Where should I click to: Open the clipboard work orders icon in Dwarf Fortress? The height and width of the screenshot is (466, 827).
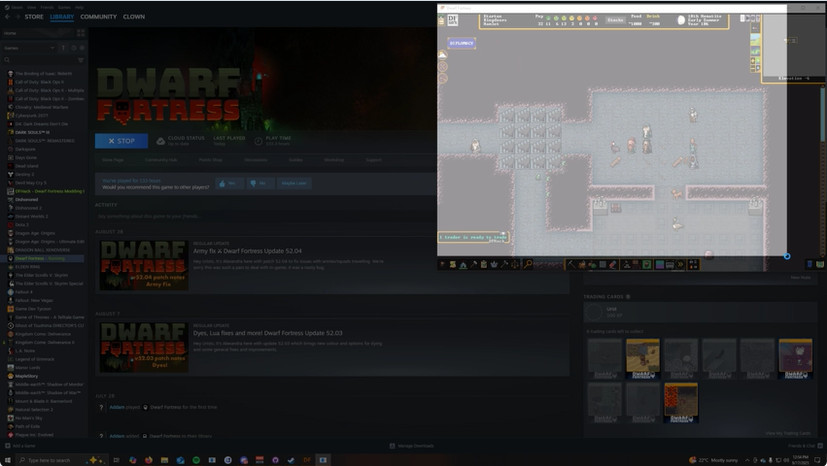pos(484,264)
